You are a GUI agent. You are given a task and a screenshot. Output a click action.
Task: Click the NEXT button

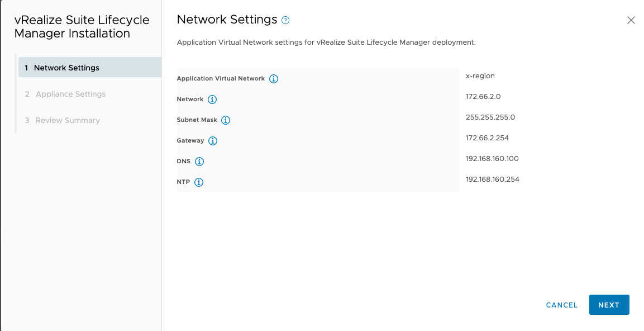click(x=609, y=305)
